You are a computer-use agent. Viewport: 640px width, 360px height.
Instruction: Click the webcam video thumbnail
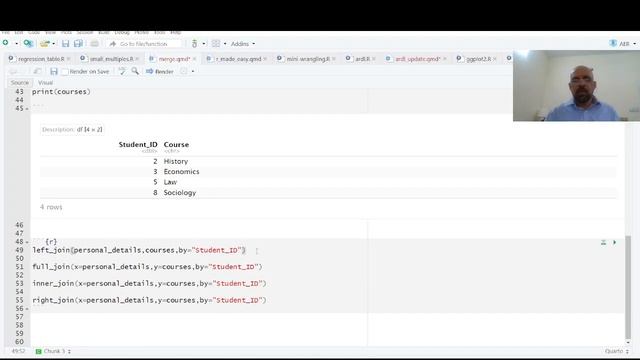point(576,86)
